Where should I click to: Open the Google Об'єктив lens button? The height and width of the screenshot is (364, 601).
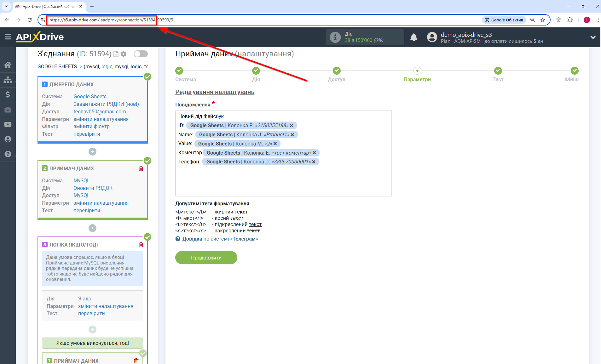504,20
